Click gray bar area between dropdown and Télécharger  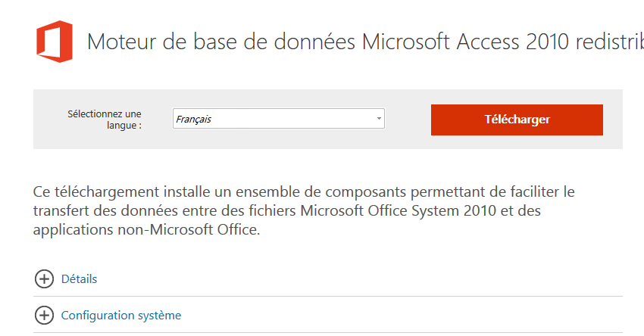point(408,119)
